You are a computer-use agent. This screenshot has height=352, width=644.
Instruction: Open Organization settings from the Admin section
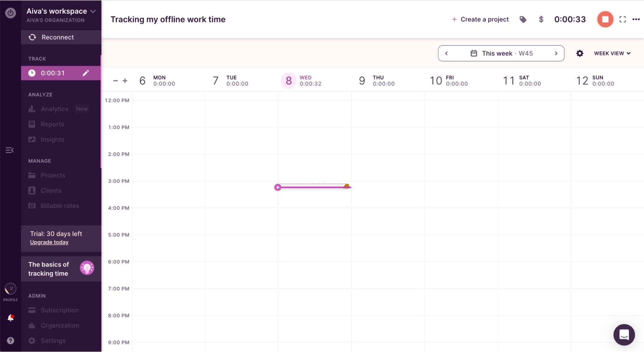pyautogui.click(x=60, y=325)
